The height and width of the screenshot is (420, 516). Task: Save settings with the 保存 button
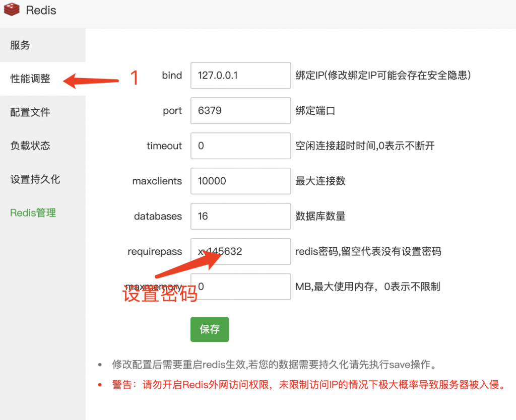(210, 329)
